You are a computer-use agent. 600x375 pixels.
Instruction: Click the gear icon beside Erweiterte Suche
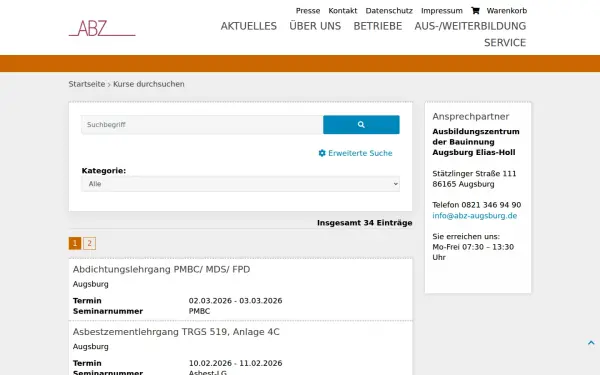point(322,153)
